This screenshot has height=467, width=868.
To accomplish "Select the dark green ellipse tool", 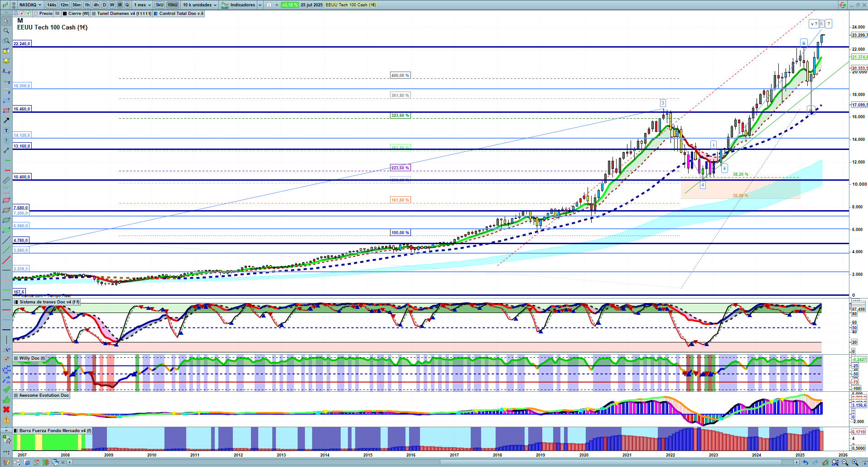I will coord(6,220).
